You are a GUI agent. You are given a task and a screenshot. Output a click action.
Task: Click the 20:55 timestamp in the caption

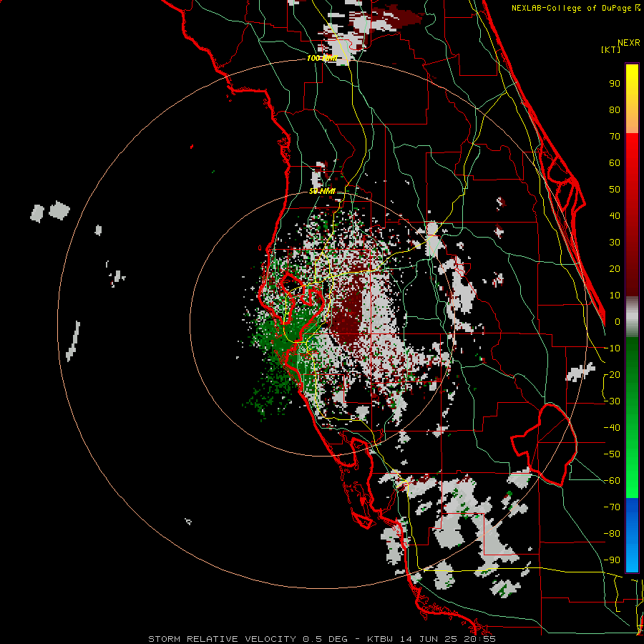(482, 639)
